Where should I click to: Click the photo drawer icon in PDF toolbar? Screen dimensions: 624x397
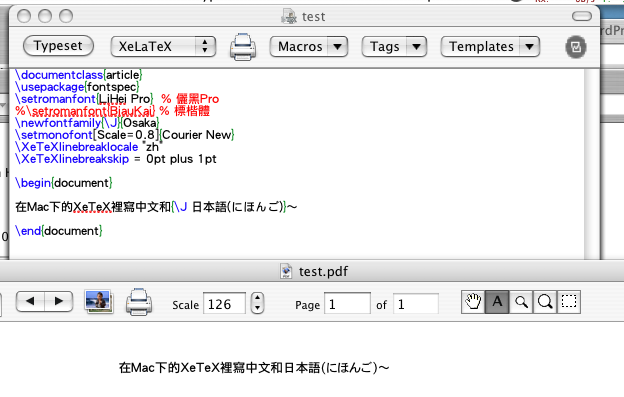pos(98,301)
